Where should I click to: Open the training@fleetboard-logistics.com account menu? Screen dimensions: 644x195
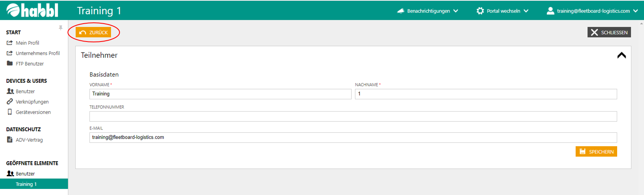593,11
